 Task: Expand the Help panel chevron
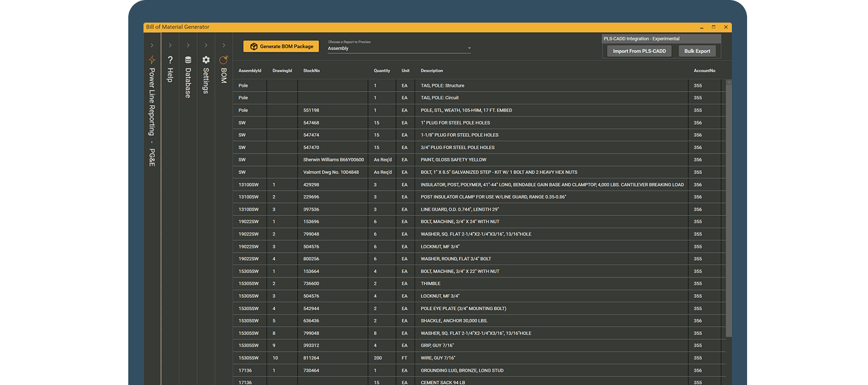click(170, 45)
